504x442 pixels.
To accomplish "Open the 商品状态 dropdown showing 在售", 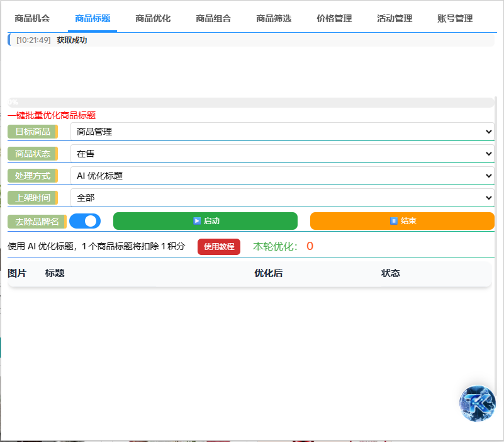I will [282, 154].
